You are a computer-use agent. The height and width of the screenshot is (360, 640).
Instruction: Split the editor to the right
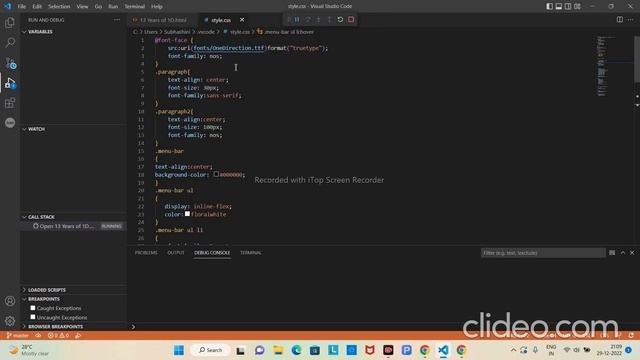coord(620,20)
